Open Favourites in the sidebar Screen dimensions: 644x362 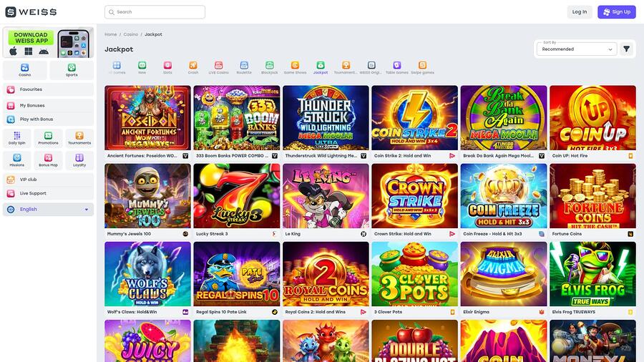click(49, 89)
